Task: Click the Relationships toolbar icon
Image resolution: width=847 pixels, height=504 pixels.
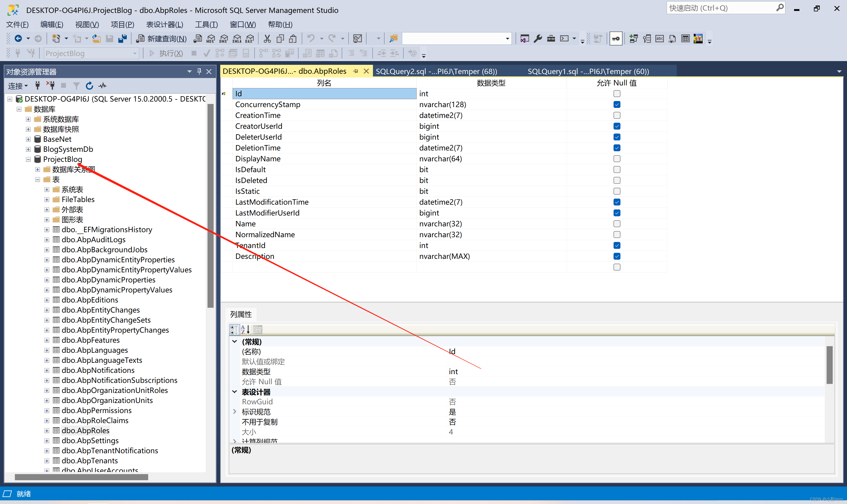Action: pos(634,39)
